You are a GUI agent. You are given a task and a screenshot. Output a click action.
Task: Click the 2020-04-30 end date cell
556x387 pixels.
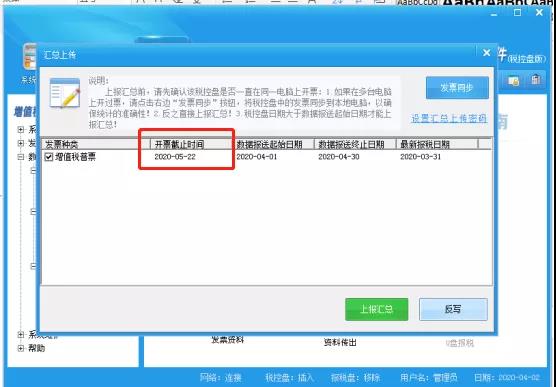[339, 157]
